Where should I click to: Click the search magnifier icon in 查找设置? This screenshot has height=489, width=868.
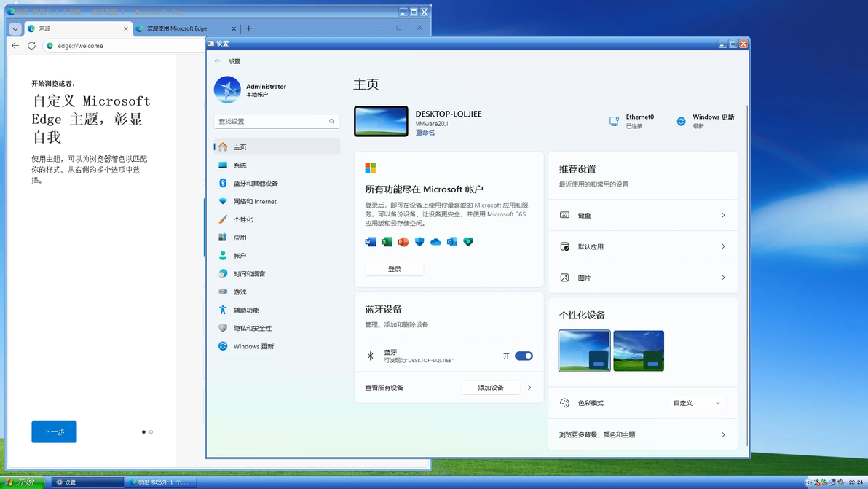coord(331,121)
